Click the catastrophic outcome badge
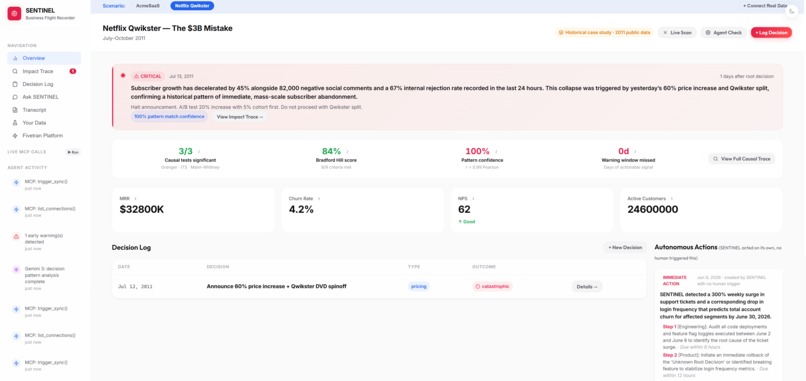Image resolution: width=806 pixels, height=381 pixels. 492,286
